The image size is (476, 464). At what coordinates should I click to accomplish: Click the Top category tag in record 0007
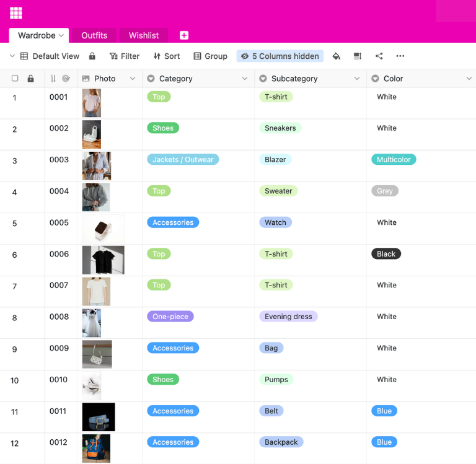tap(159, 285)
